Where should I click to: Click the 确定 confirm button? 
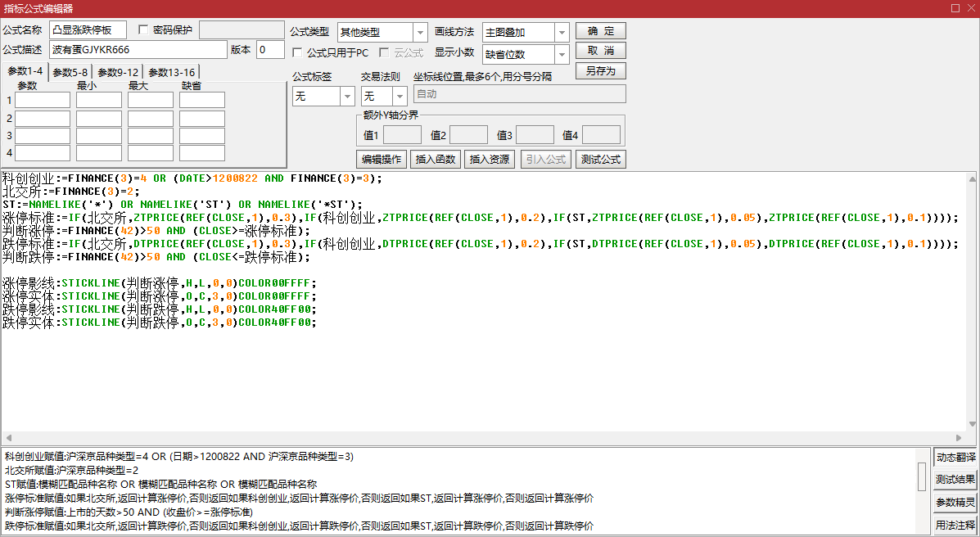click(x=600, y=31)
